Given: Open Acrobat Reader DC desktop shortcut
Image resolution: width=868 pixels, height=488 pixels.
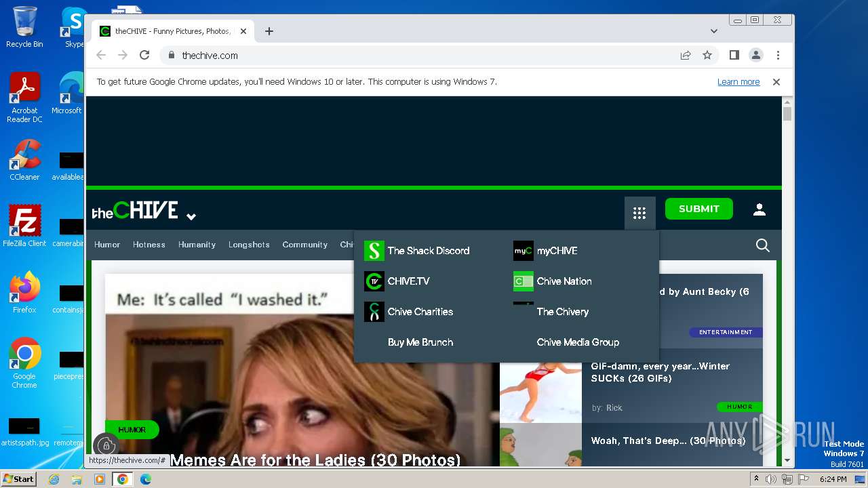Looking at the screenshot, I should [24, 98].
